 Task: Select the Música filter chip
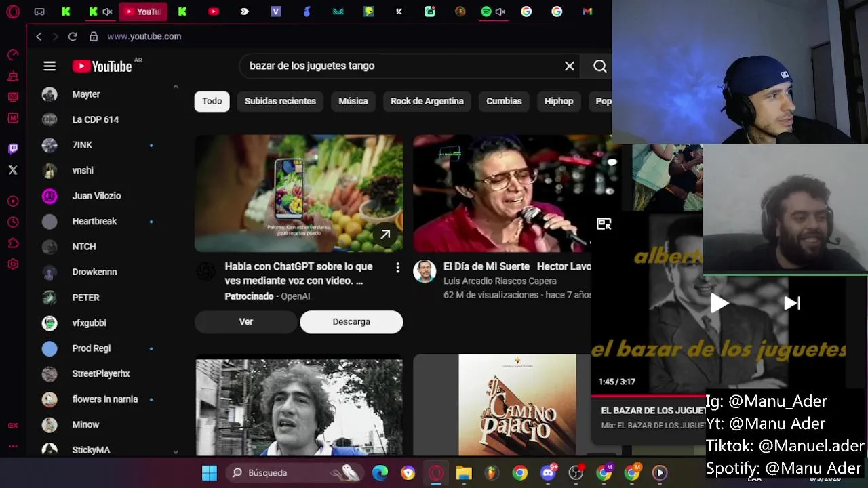click(x=353, y=101)
